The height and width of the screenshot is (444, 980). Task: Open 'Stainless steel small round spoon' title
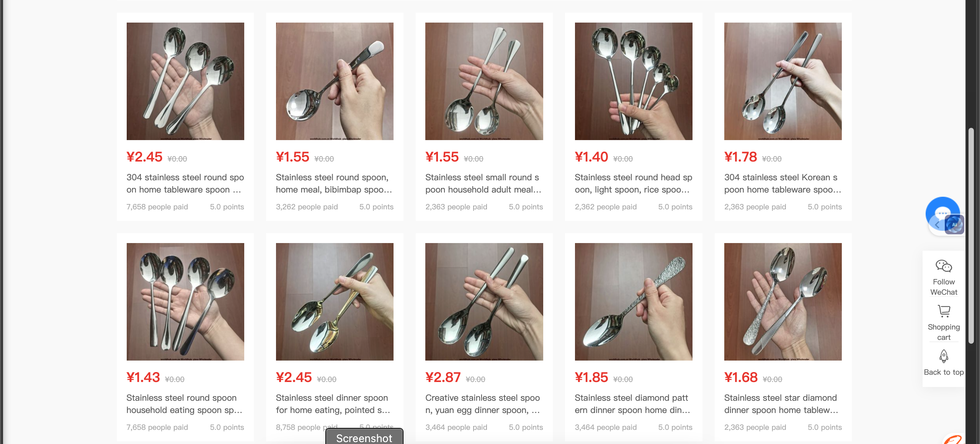483,183
